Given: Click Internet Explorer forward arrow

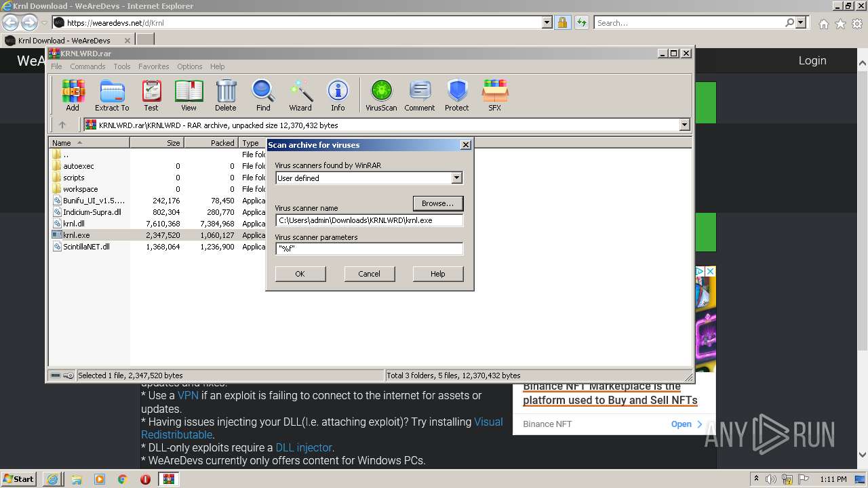Looking at the screenshot, I should [x=29, y=22].
